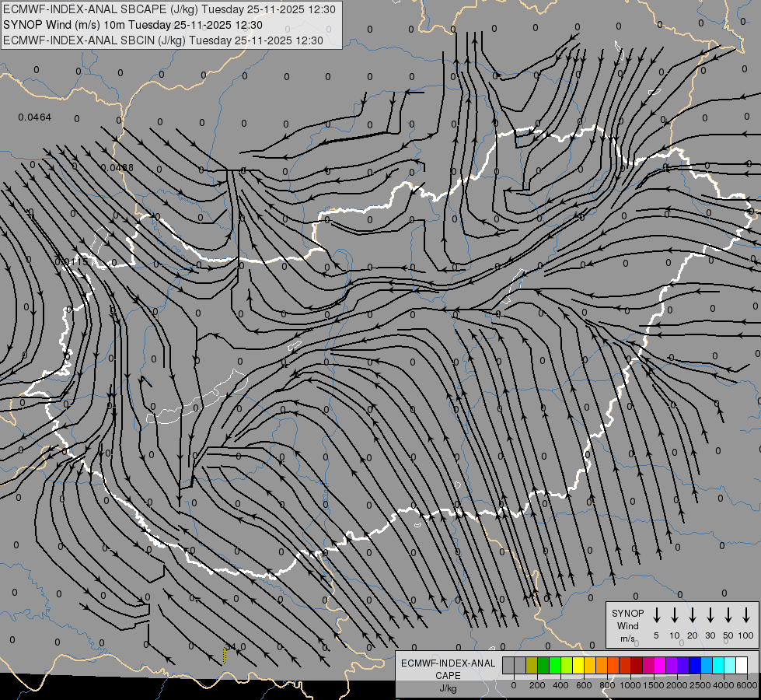The width and height of the screenshot is (761, 700).
Task: Click the ECMWF-INDEX-ANAL SBCIN title line
Action: coord(163,40)
